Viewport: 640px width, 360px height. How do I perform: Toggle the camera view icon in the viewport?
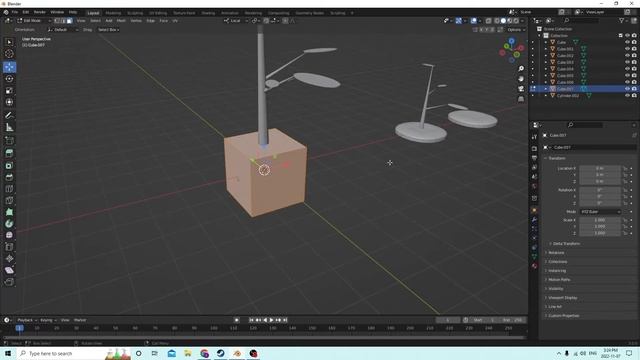[521, 89]
